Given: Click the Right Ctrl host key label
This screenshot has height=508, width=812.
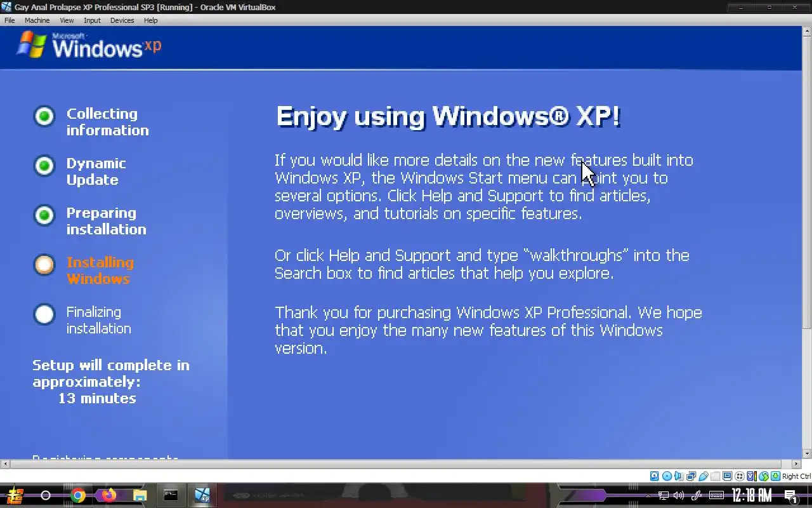Looking at the screenshot, I should (x=796, y=476).
